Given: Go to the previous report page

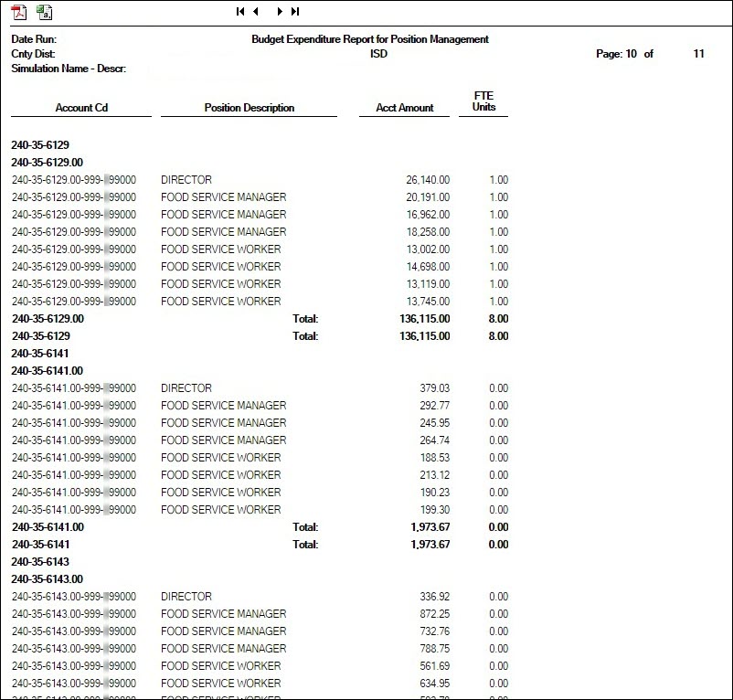Looking at the screenshot, I should (x=256, y=12).
